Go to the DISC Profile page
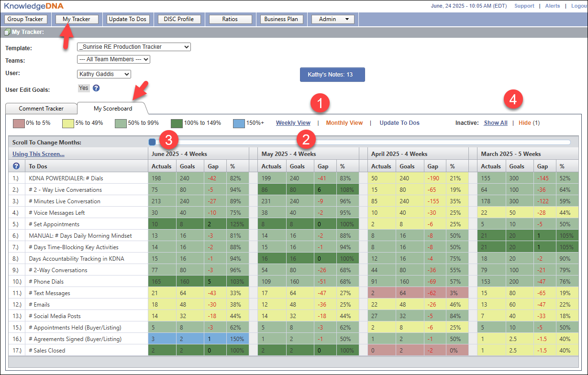Screen dimensions: 588x375 [179, 19]
